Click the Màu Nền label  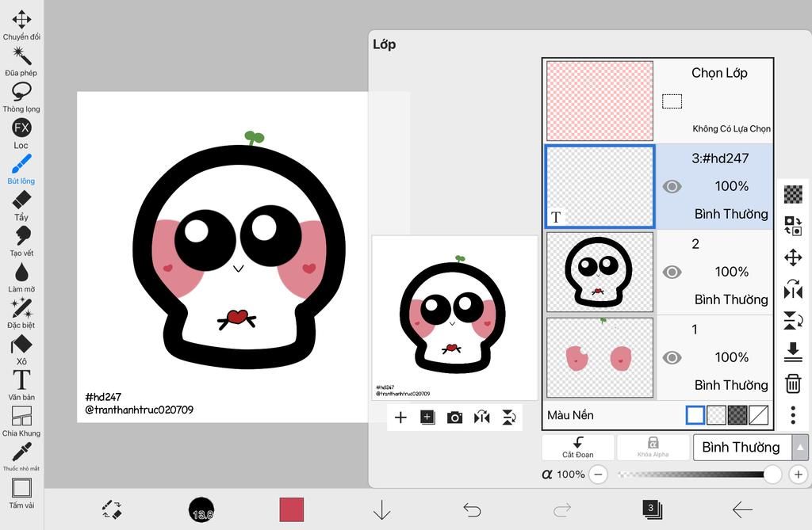570,415
